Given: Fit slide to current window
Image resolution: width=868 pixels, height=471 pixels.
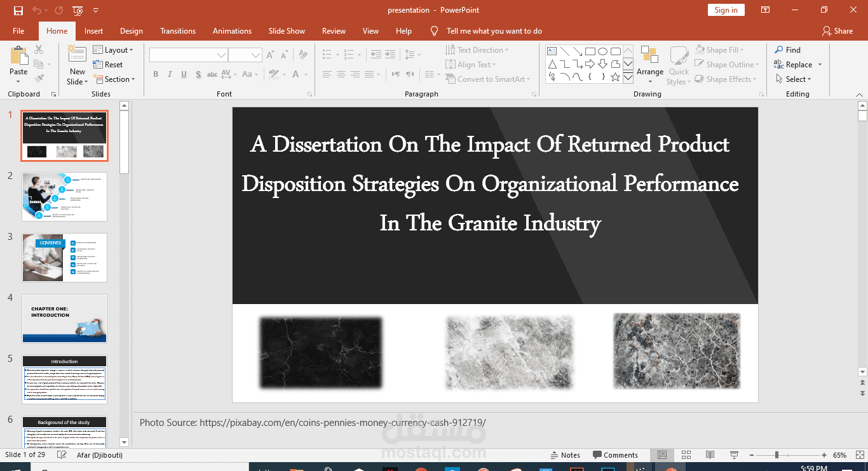Looking at the screenshot, I should point(858,455).
